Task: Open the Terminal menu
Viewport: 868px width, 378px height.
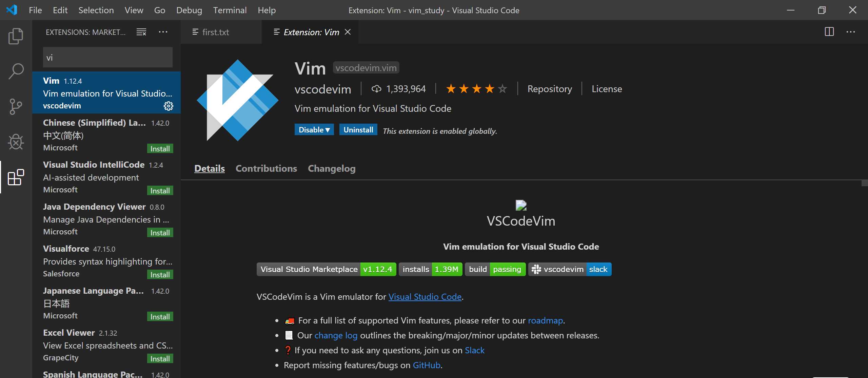Action: [230, 10]
